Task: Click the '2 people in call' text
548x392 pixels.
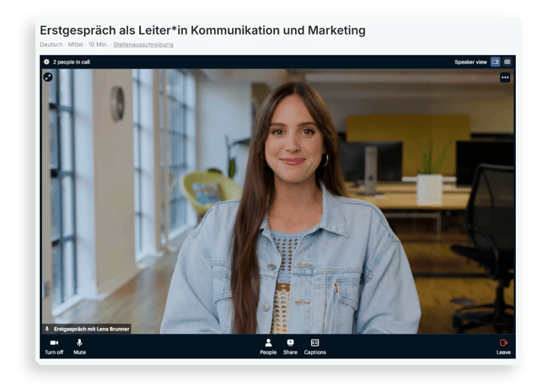Action: click(x=72, y=62)
